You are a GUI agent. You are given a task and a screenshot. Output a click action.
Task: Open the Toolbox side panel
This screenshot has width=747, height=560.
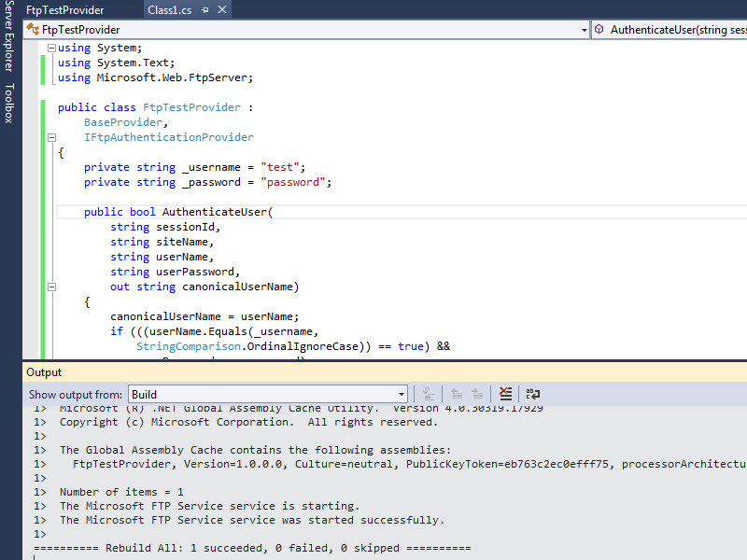(x=8, y=103)
